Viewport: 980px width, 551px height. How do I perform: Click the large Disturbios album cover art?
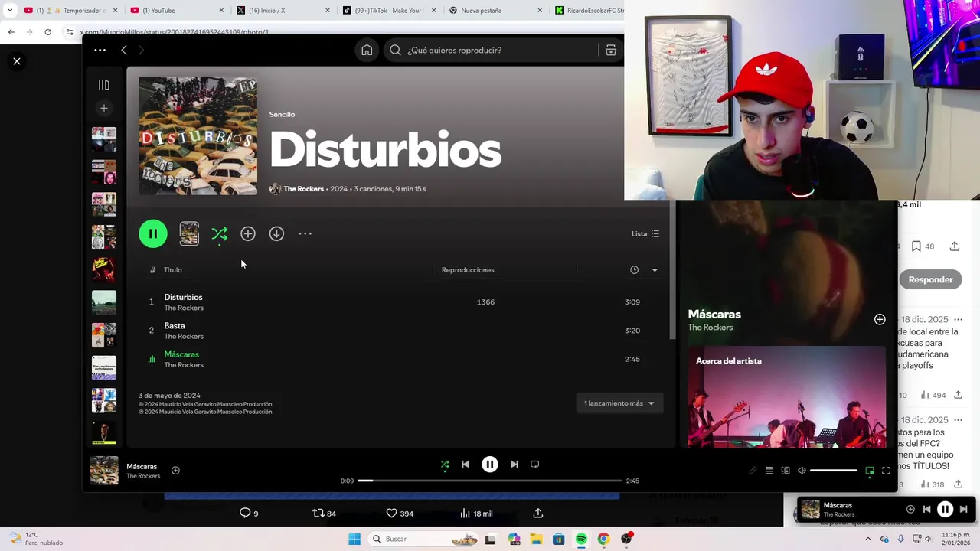coord(198,135)
